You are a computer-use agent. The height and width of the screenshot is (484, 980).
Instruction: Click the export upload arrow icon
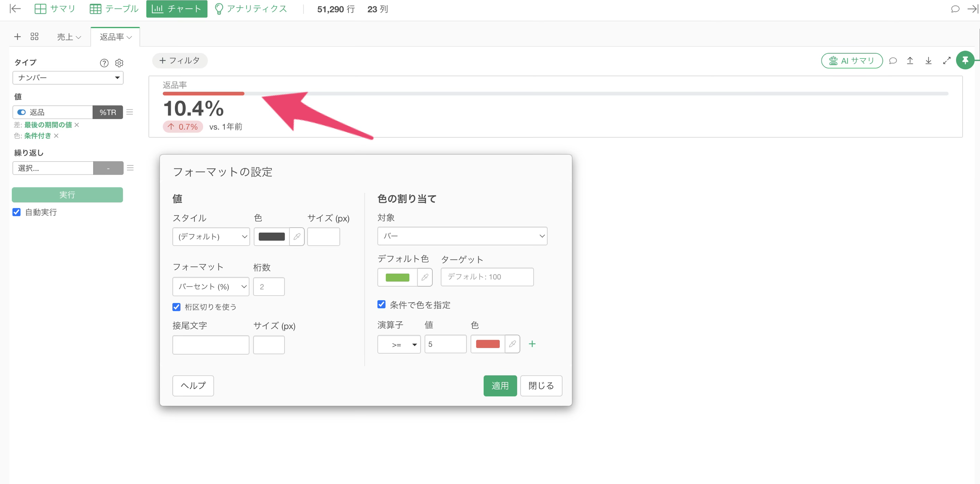click(x=910, y=60)
